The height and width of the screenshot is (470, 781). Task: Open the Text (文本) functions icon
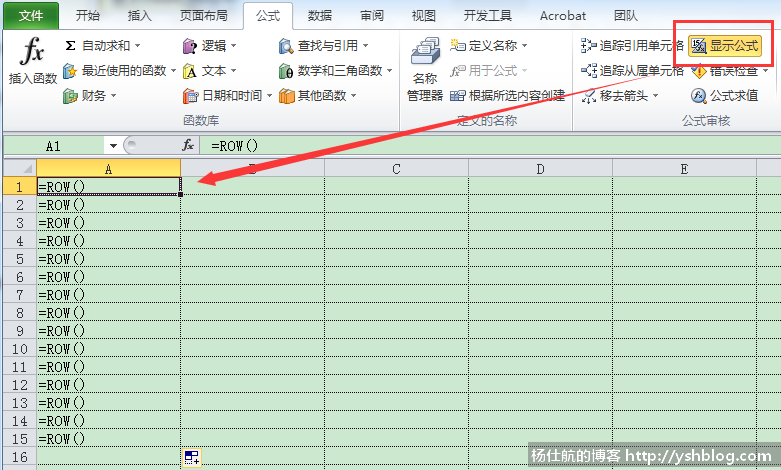190,71
